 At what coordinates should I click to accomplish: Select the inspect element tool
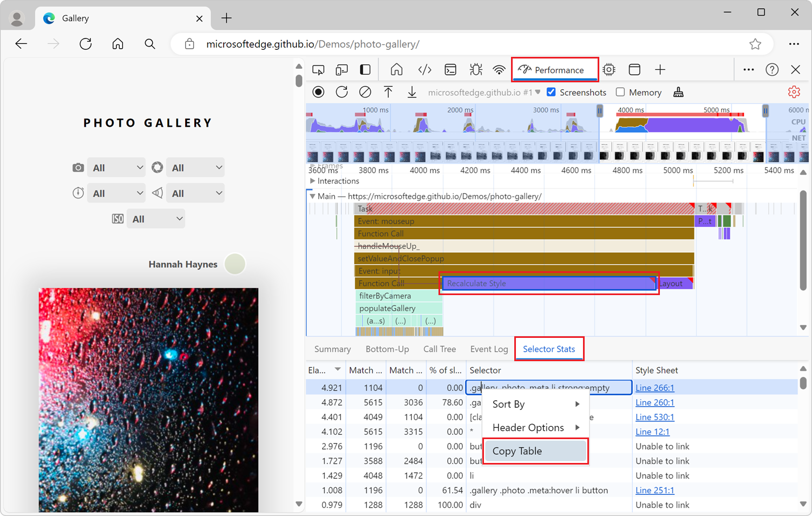[x=318, y=69]
